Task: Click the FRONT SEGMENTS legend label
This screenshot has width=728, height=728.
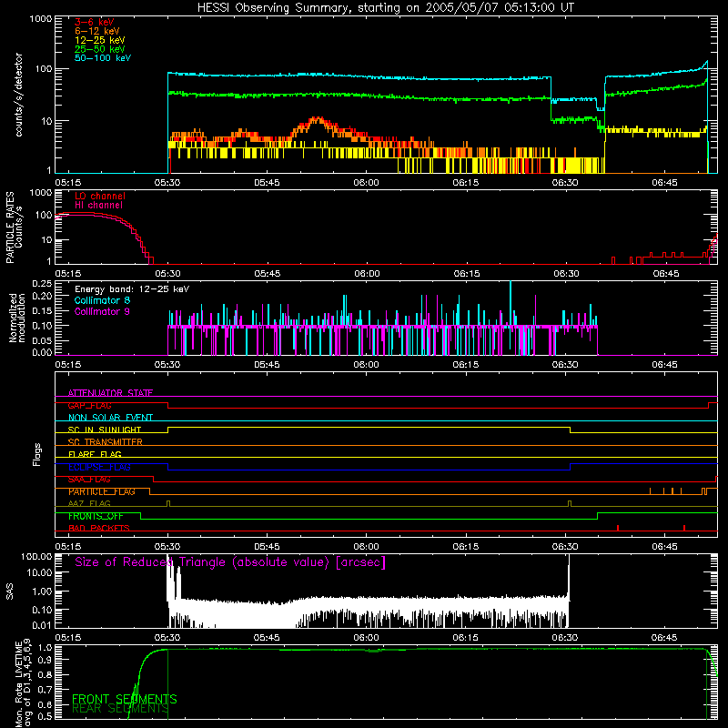Action: pyautogui.click(x=125, y=699)
